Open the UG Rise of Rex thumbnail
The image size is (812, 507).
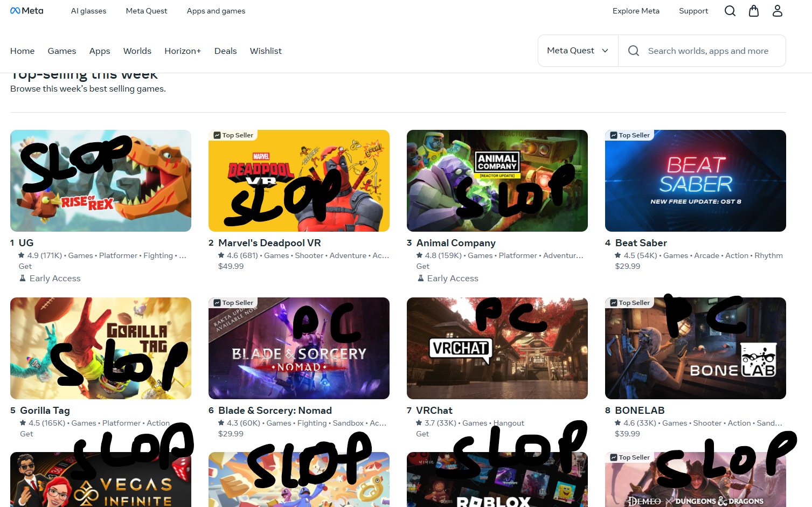[x=101, y=180]
